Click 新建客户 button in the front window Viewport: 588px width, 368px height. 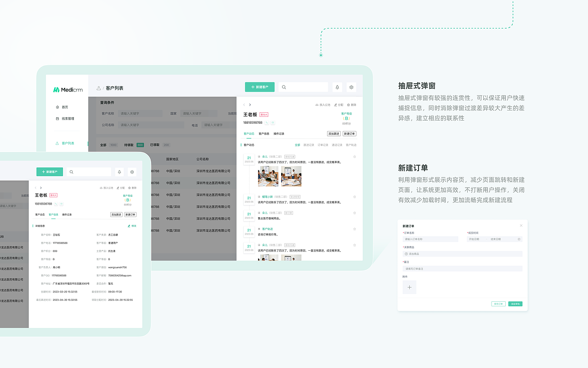click(x=50, y=172)
